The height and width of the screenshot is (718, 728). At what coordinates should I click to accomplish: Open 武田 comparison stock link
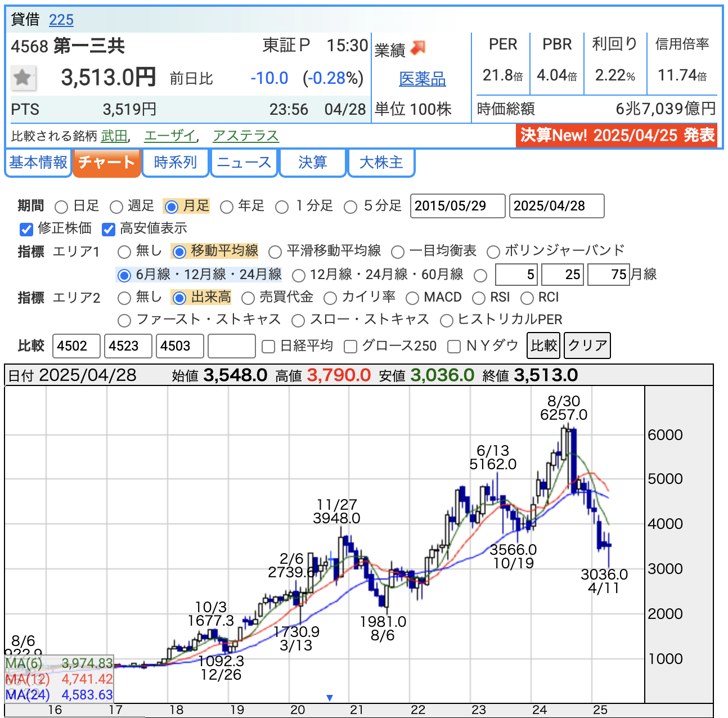(x=114, y=136)
